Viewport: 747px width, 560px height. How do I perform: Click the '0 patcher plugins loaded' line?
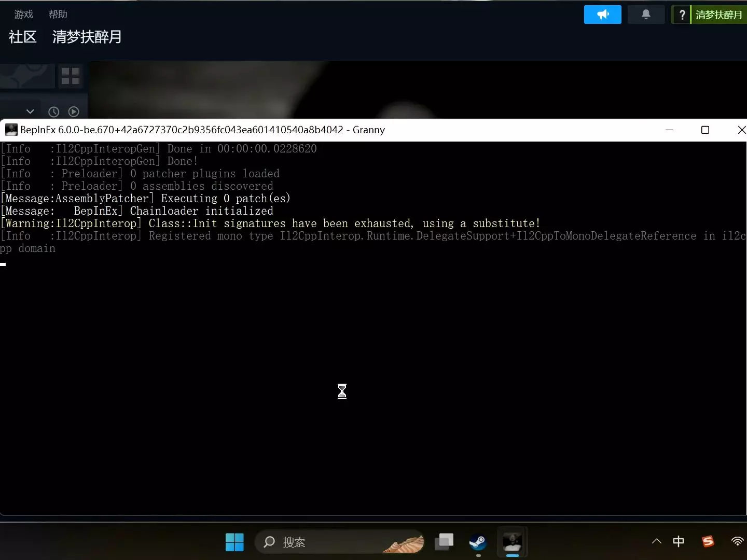140,174
